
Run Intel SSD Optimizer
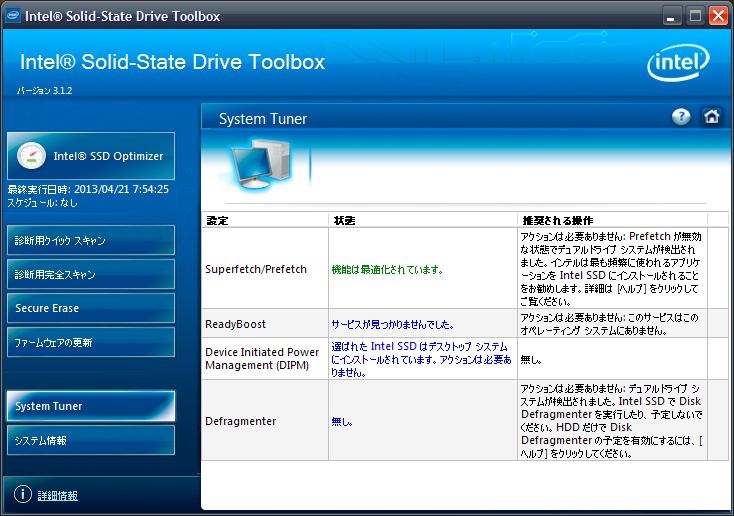click(91, 156)
